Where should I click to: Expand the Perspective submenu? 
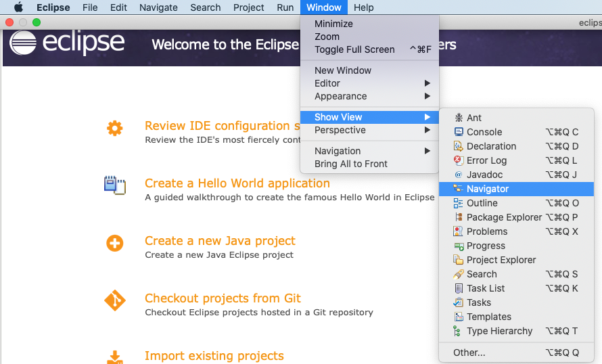pyautogui.click(x=369, y=130)
